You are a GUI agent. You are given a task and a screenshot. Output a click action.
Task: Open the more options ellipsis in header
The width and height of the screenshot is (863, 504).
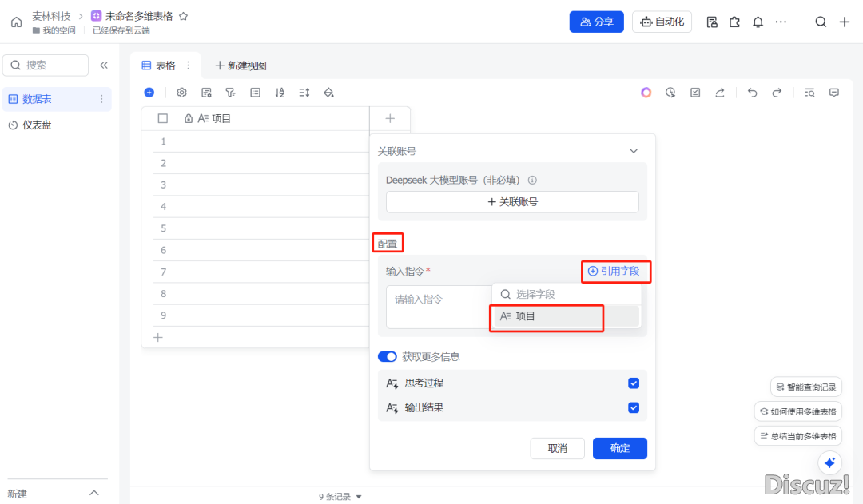[781, 22]
